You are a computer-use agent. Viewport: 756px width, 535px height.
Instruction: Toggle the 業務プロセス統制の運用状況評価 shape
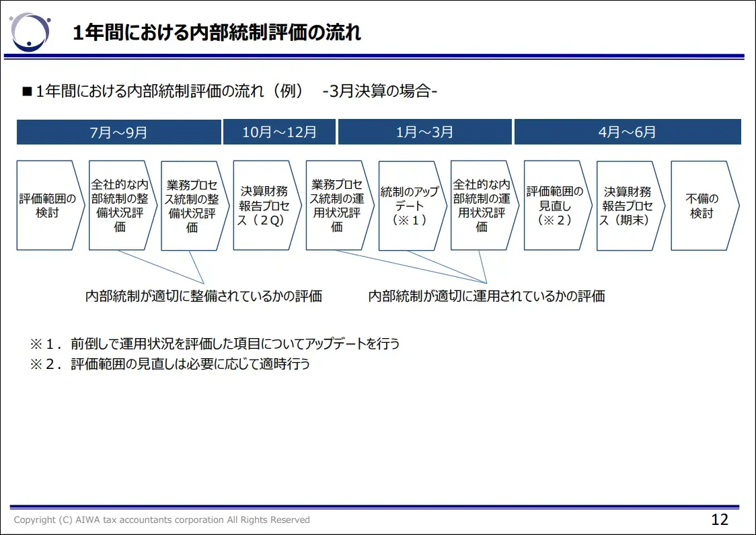[x=336, y=204]
